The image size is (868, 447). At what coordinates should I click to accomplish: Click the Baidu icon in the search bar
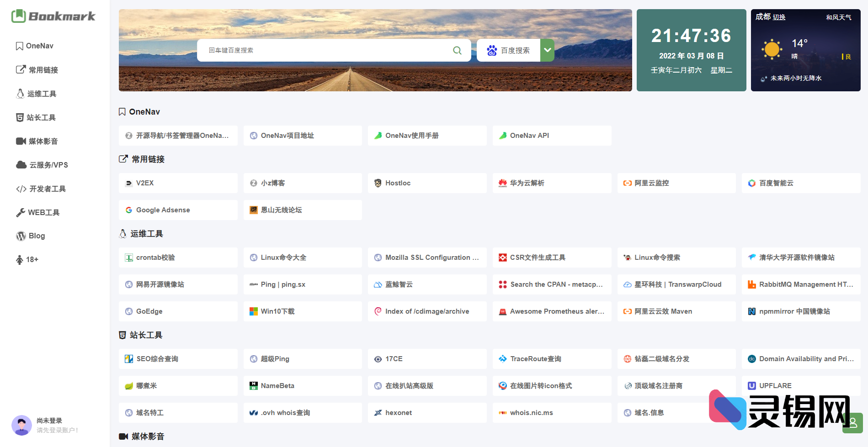(491, 50)
